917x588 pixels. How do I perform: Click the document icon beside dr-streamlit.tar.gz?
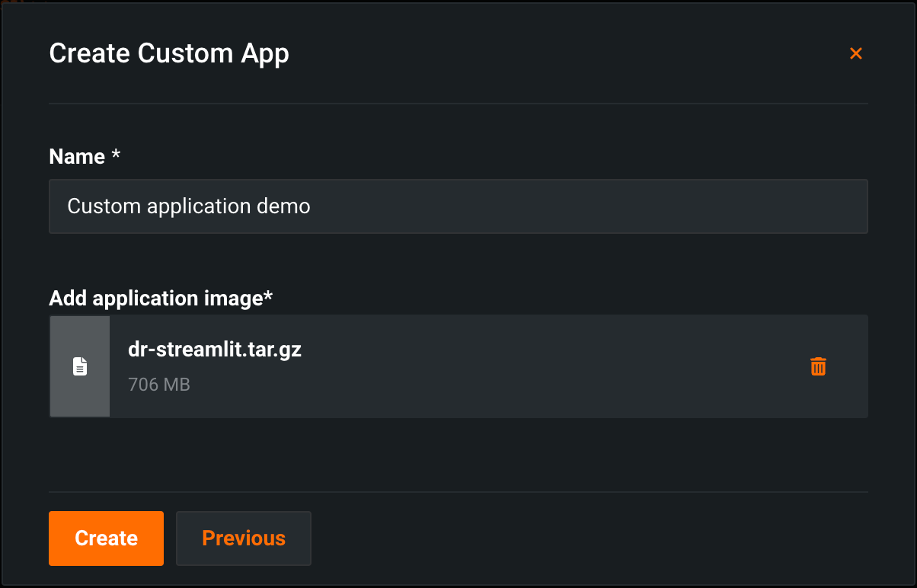point(80,366)
